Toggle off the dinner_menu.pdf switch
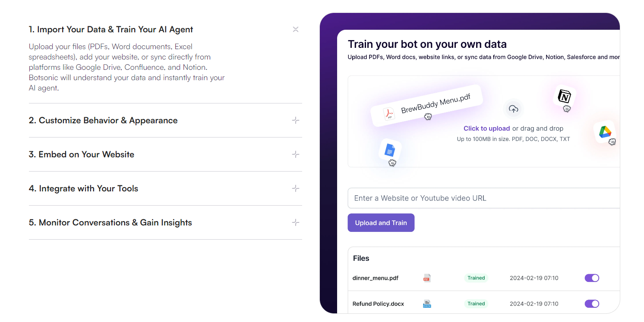 pos(592,278)
